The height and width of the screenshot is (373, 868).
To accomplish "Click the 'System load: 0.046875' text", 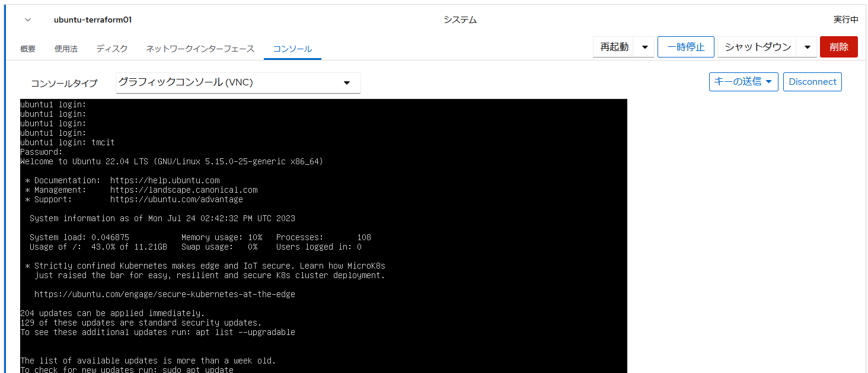I will tap(79, 237).
